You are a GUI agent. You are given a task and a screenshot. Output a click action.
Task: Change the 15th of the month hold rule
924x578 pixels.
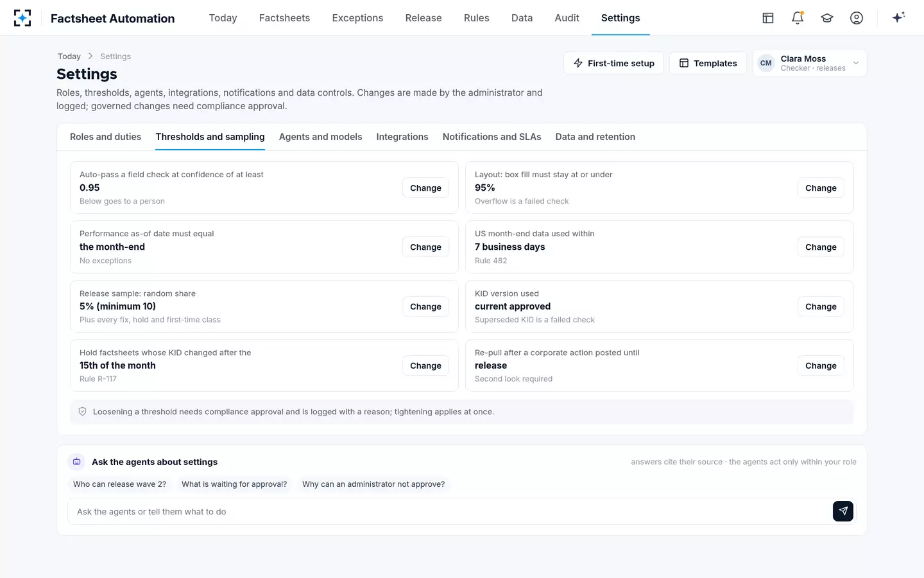click(425, 365)
